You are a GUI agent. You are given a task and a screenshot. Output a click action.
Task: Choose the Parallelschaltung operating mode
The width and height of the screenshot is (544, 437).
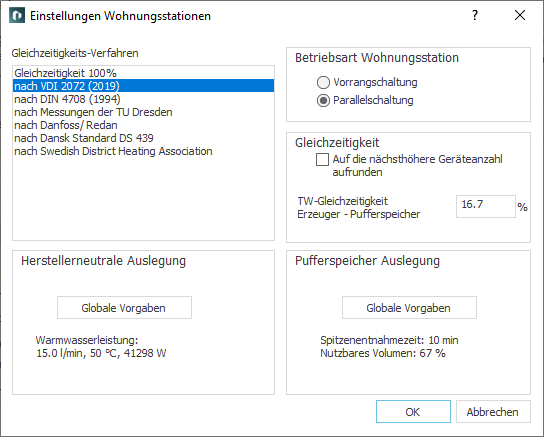pyautogui.click(x=323, y=101)
